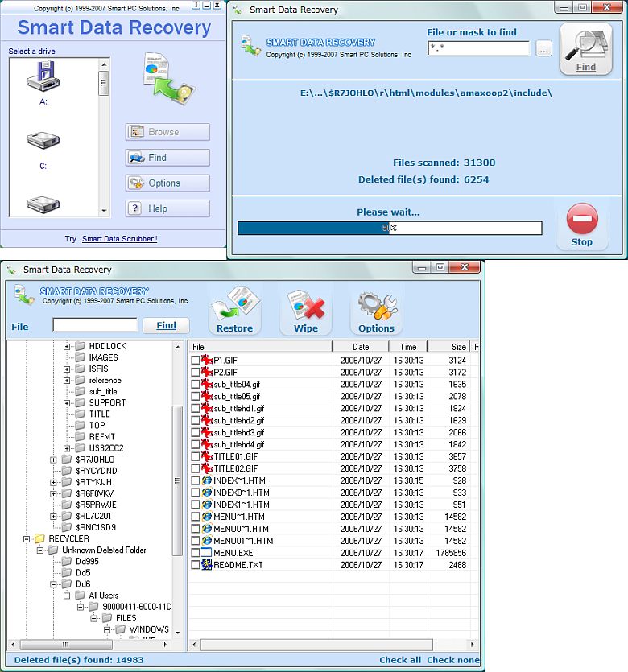628x672 pixels.
Task: Check the P2.GIF checkbox
Action: click(196, 373)
